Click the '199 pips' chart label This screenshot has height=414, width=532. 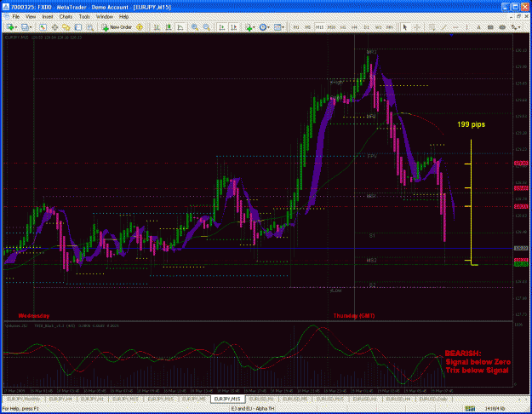pos(471,124)
